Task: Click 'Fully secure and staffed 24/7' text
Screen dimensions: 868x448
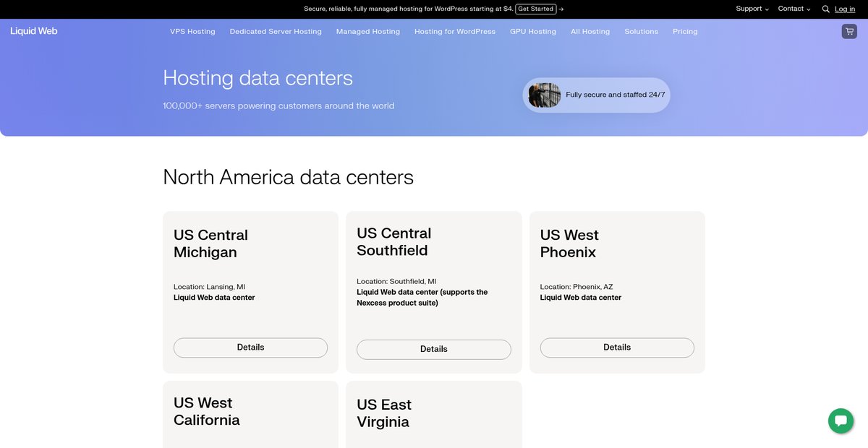Action: pos(616,95)
